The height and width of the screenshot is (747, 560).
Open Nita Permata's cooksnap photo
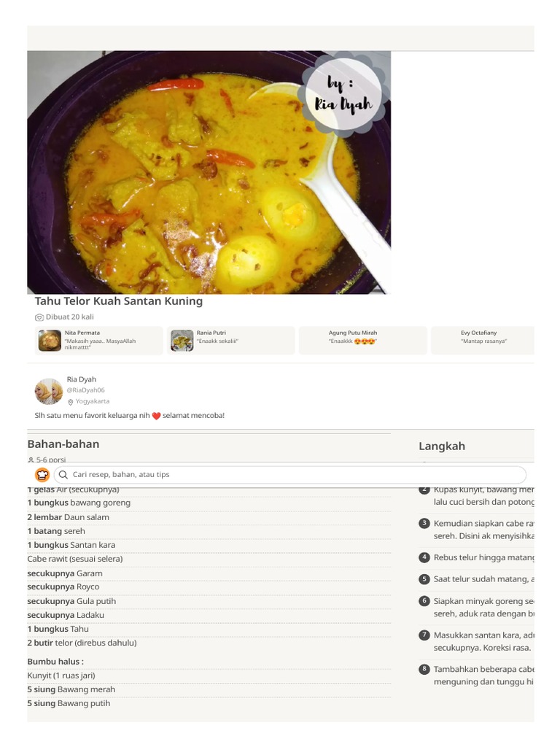[x=50, y=341]
